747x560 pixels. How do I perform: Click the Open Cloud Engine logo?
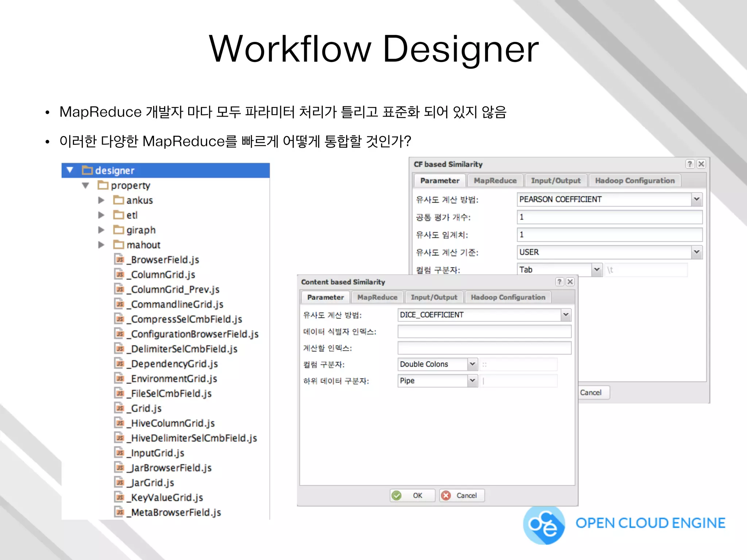tap(544, 524)
